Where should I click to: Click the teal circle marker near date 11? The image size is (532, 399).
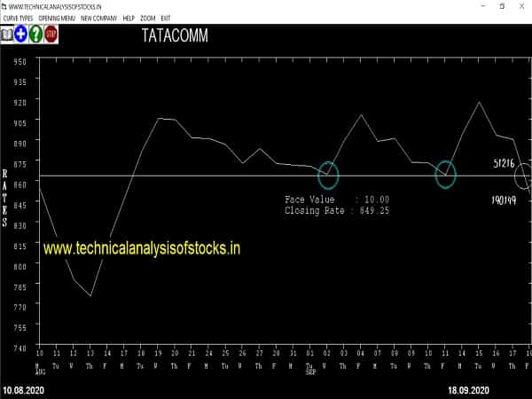[x=445, y=175]
